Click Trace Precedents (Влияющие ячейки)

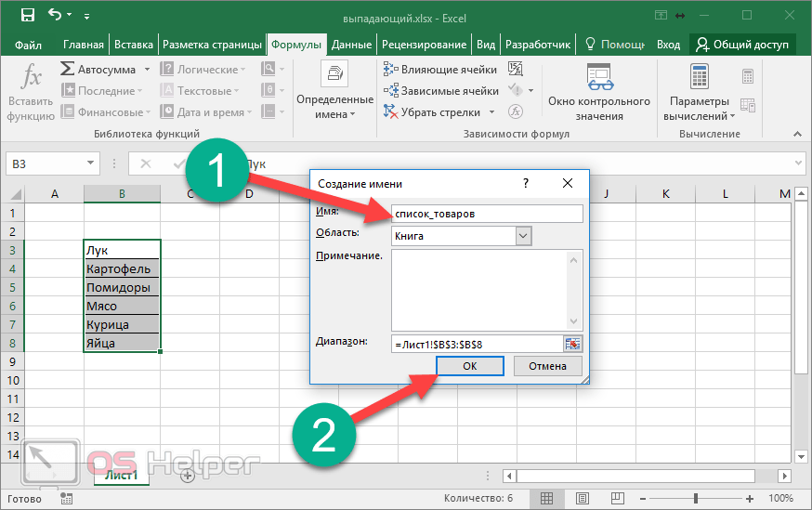pyautogui.click(x=441, y=70)
